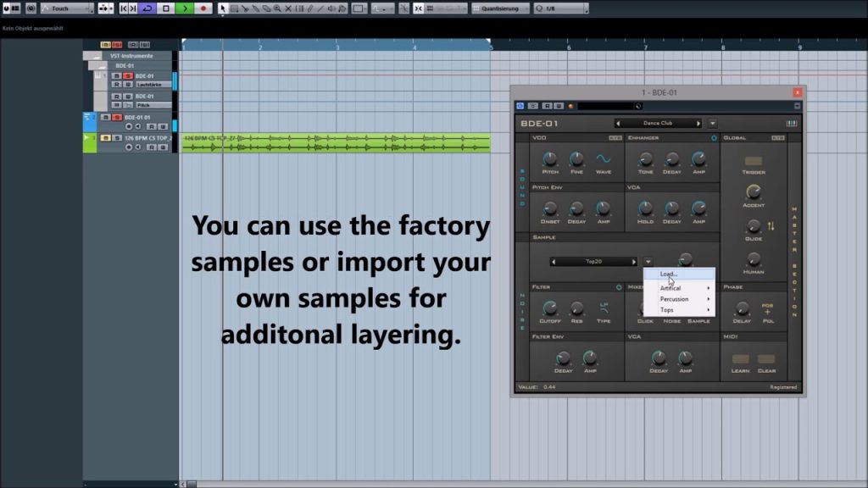
Task: Go to previous marker transport button
Action: [x=124, y=8]
